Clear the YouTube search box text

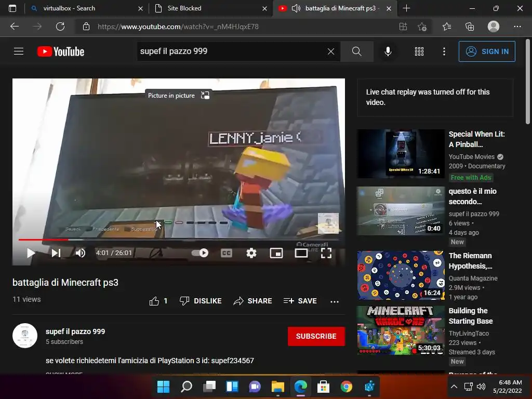(331, 51)
